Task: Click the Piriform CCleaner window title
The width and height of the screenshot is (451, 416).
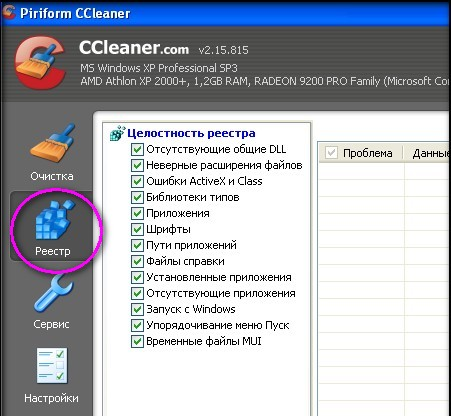Action: (x=75, y=13)
